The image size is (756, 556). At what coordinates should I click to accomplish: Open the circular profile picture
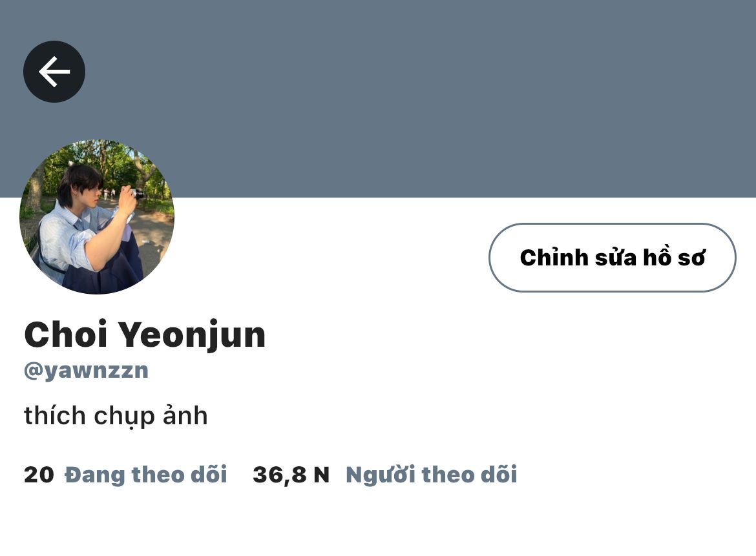[x=97, y=217]
